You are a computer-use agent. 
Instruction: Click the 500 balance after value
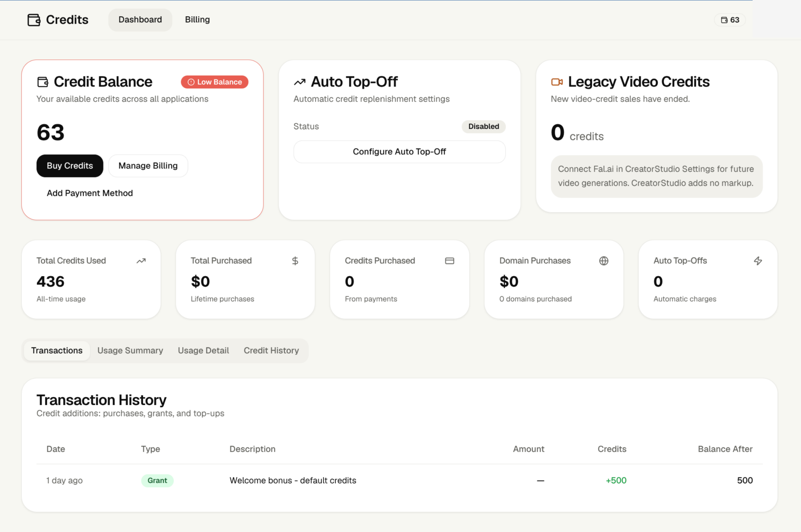pos(745,480)
